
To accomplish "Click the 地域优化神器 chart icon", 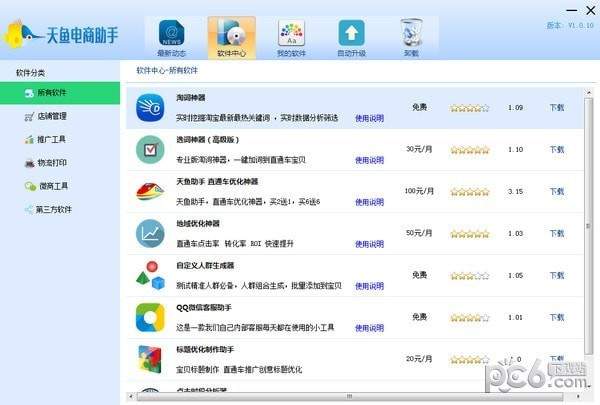I will click(150, 233).
